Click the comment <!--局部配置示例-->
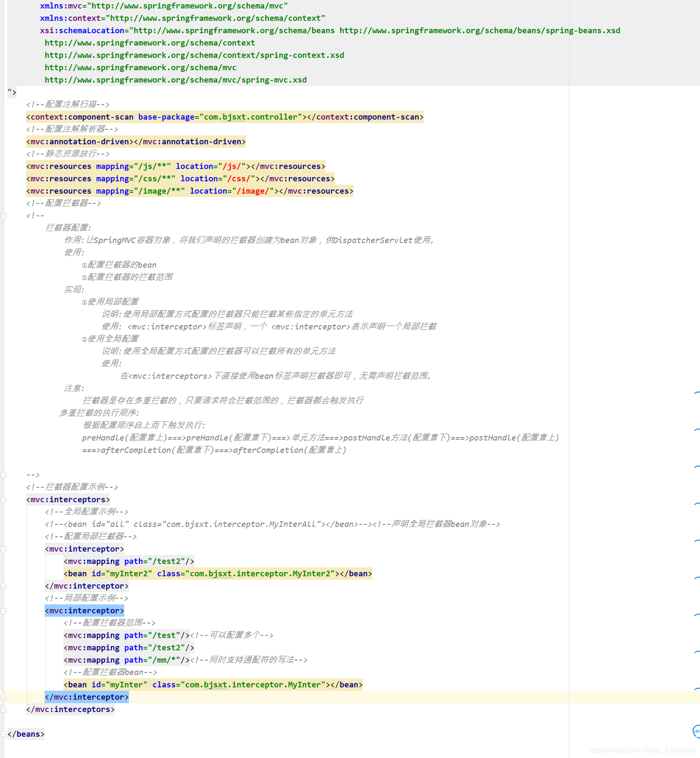Viewport: 700px width, 758px height. pyautogui.click(x=86, y=598)
